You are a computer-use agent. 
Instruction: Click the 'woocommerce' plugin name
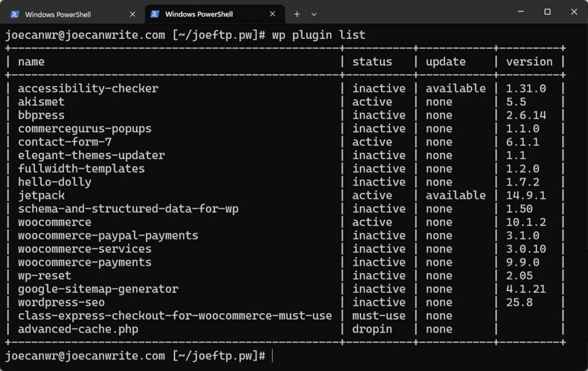[54, 222]
